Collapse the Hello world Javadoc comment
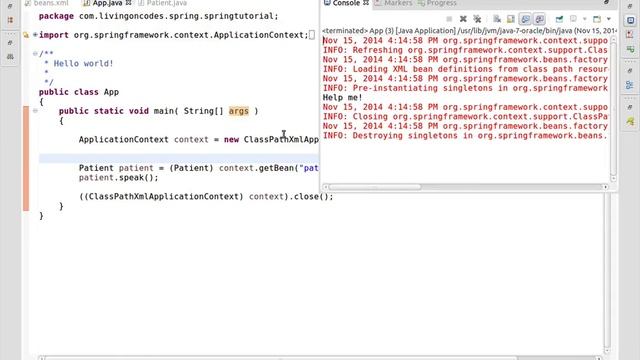The height and width of the screenshot is (360, 640). coord(35,53)
